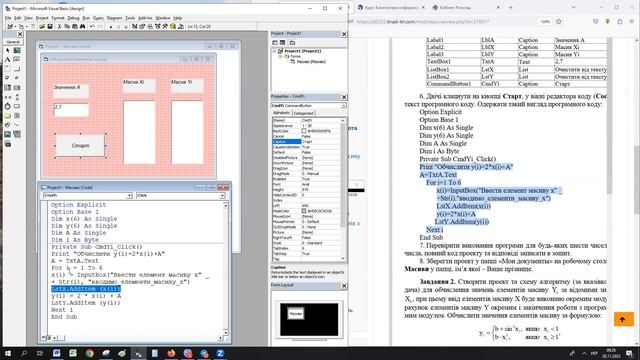Viewport: 640px width, 360px height.
Task: Open the CmdYi object dropdown in code window
Action: click(x=129, y=196)
